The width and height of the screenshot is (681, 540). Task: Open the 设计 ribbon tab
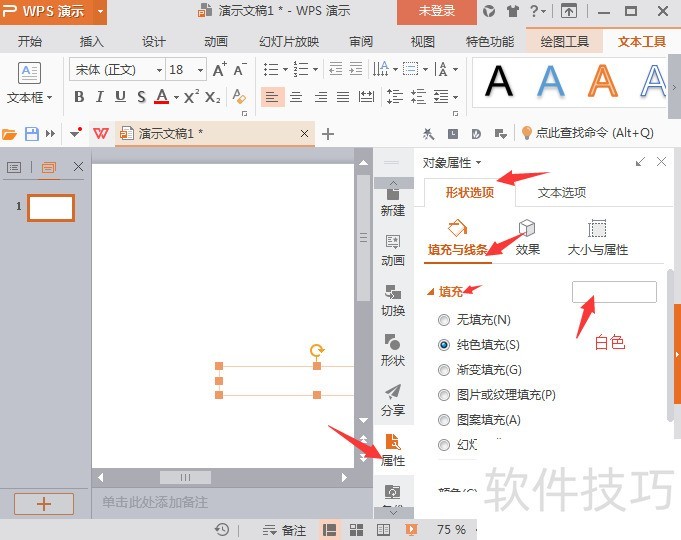point(154,41)
